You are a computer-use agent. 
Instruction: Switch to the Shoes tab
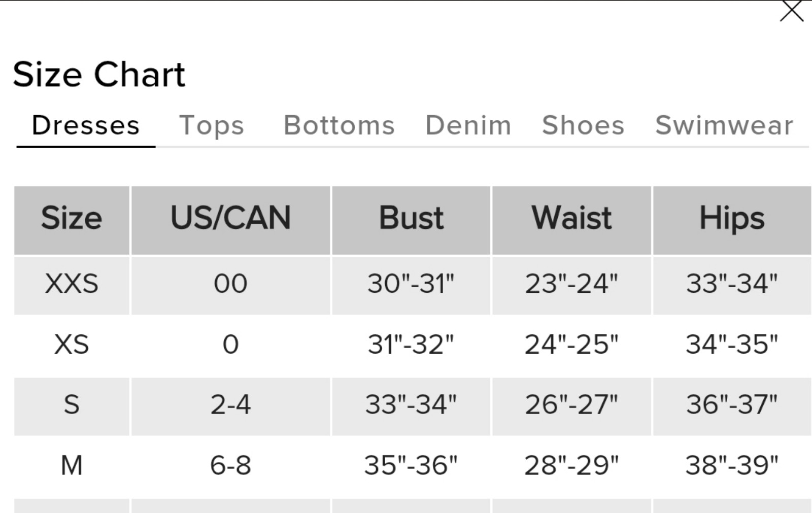coord(583,125)
